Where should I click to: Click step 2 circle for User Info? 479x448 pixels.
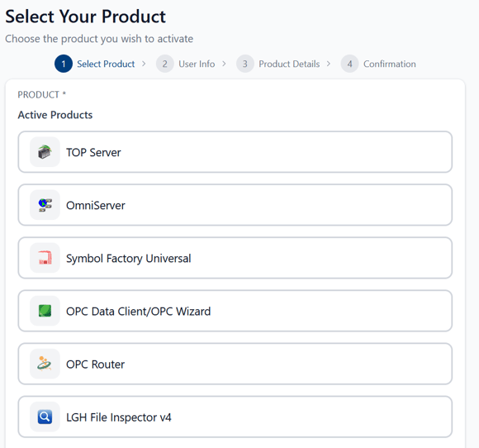tap(165, 64)
